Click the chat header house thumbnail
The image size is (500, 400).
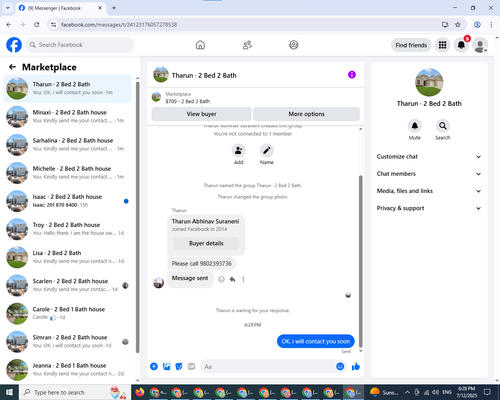point(161,75)
